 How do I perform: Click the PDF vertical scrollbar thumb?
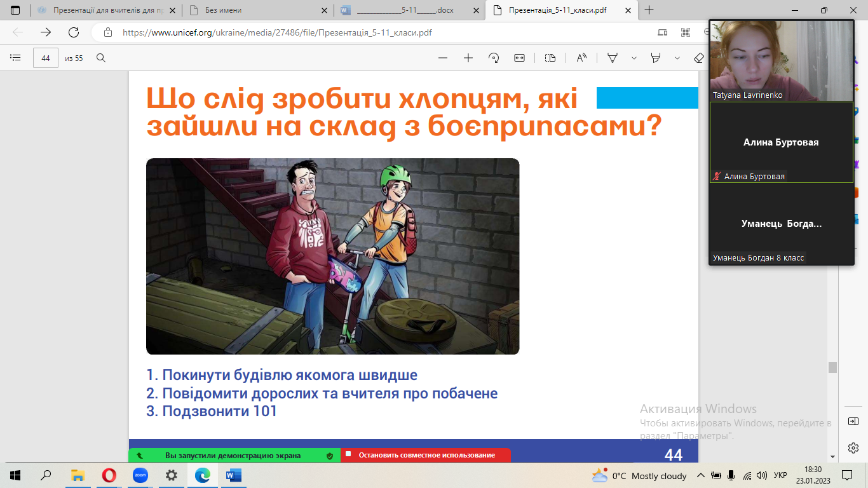coord(832,367)
